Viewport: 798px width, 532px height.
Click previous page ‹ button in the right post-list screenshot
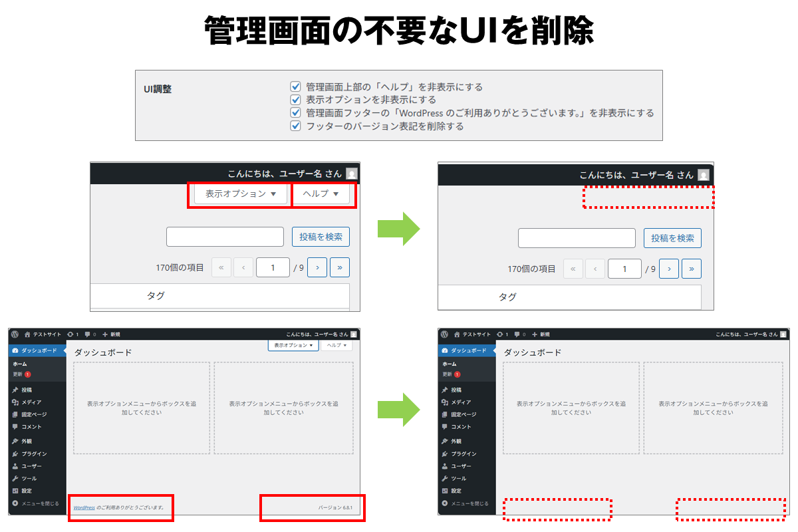[x=595, y=269]
